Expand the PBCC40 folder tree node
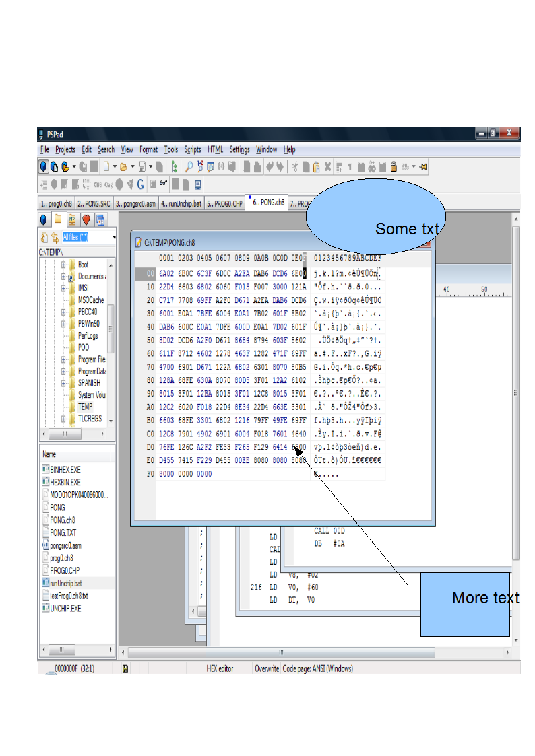Image resolution: width=535 pixels, height=756 pixels. coord(63,312)
